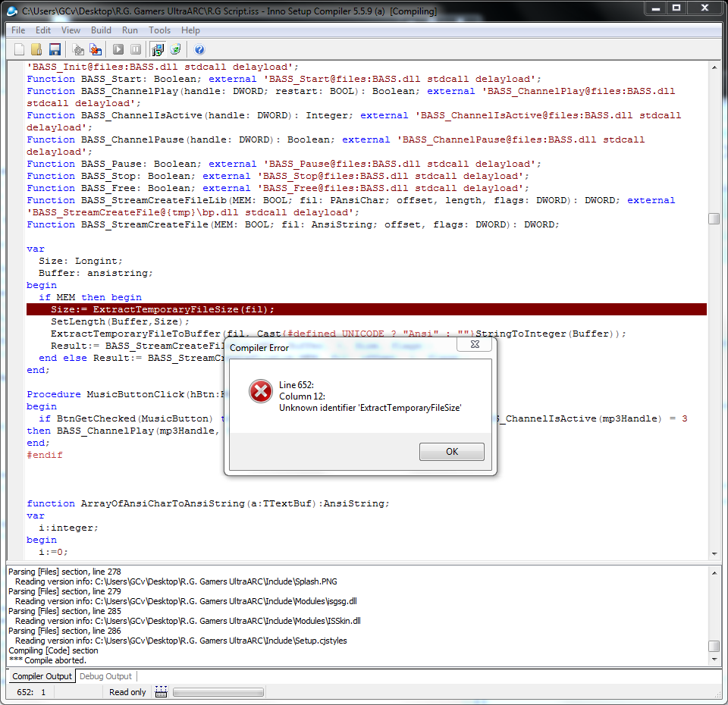
Task: Click the 'Compiling [Code] section' output line
Action: pos(53,650)
